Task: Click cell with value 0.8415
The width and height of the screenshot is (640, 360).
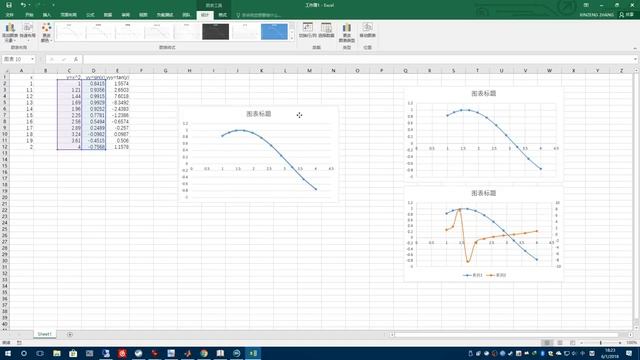Action: 93,84
